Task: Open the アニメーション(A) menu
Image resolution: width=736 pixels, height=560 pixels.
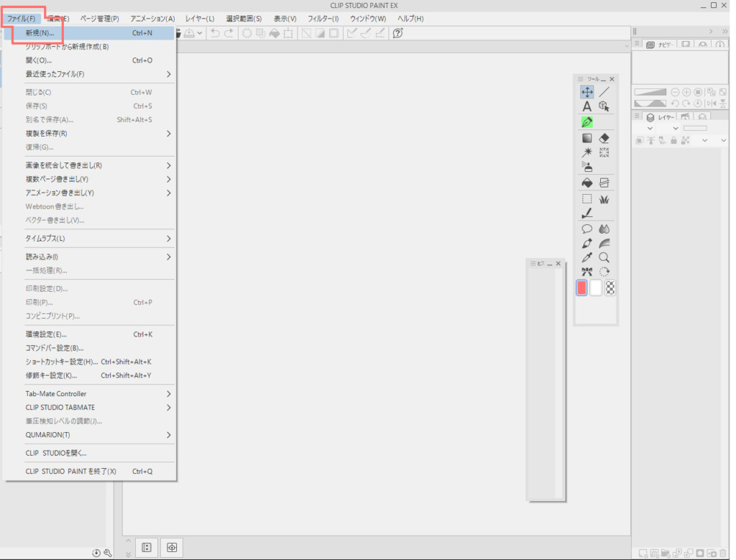Action: tap(152, 19)
